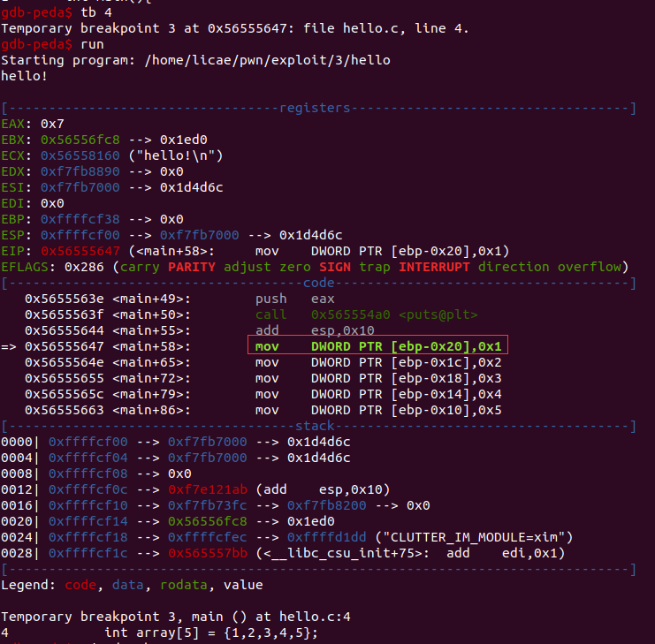Click the "CLUTTER_IM_MODULE=xim" string in stack
Image resolution: width=655 pixels, height=644 pixels.
(474, 537)
